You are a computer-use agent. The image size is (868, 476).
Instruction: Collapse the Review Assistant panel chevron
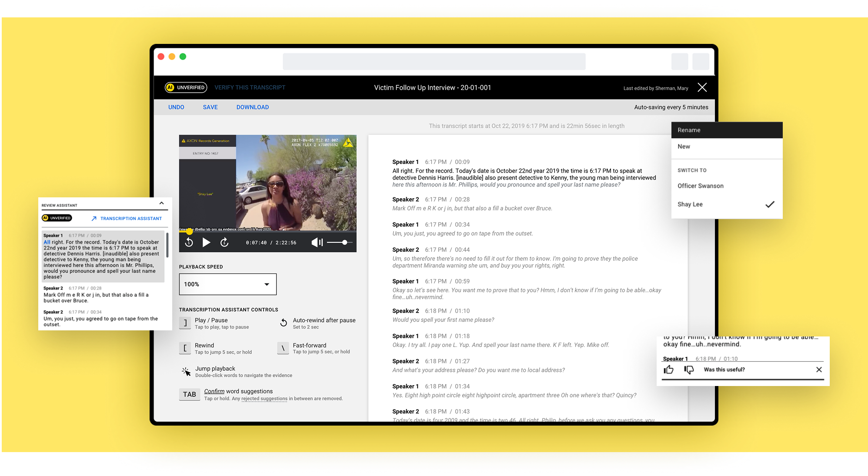tap(162, 203)
